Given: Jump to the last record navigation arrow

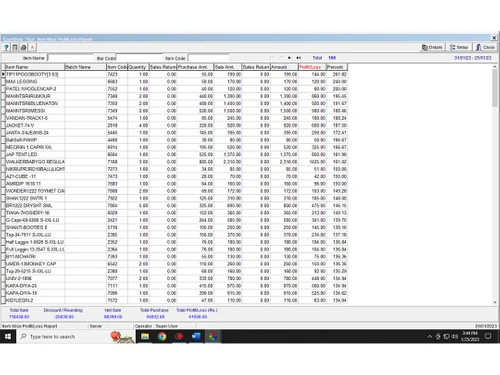Looking at the screenshot, I should click(298, 58).
